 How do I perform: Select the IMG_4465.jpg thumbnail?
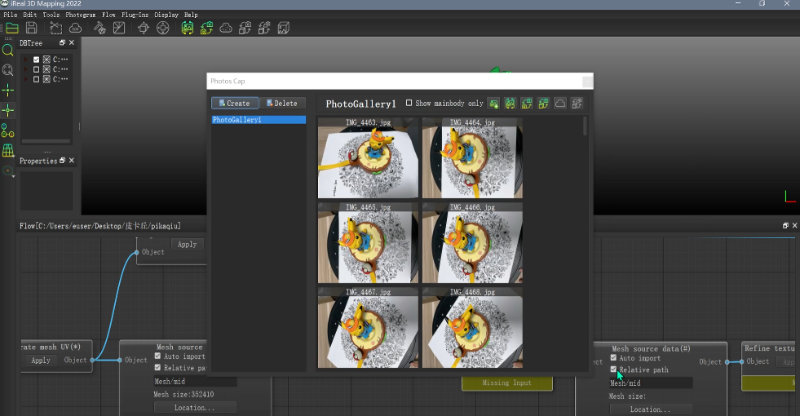point(368,243)
